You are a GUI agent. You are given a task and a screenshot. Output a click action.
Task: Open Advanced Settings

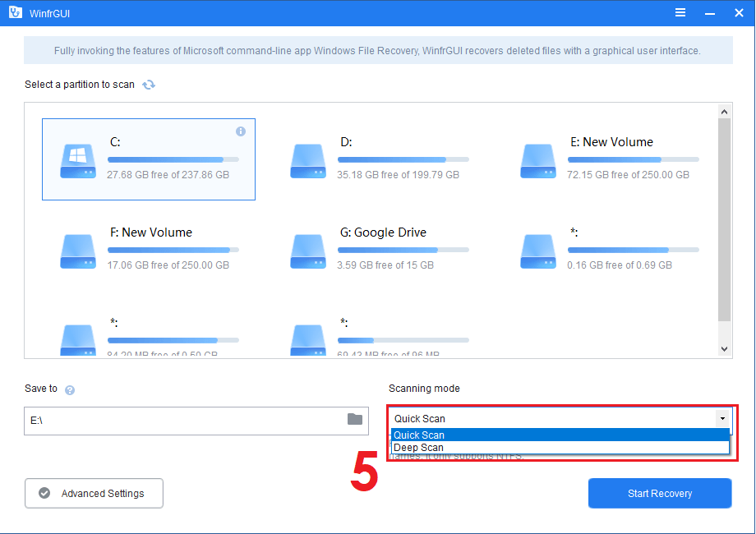(x=94, y=494)
